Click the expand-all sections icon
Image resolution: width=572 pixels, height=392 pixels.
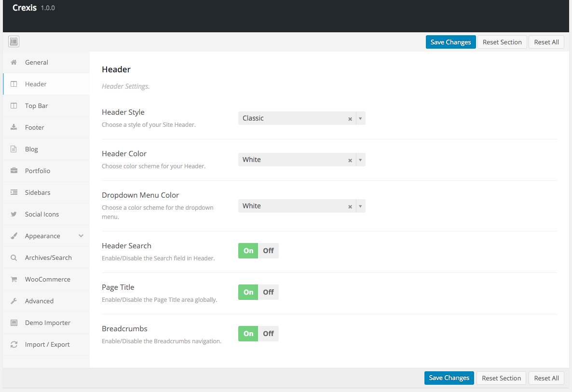(x=14, y=42)
